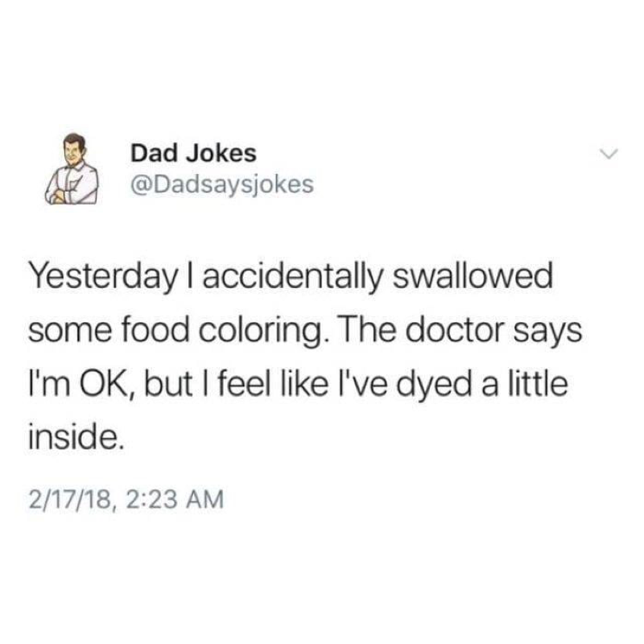Click the word "accidentally" in the tweet
Screen dimensions: 644x644
[x=293, y=277]
